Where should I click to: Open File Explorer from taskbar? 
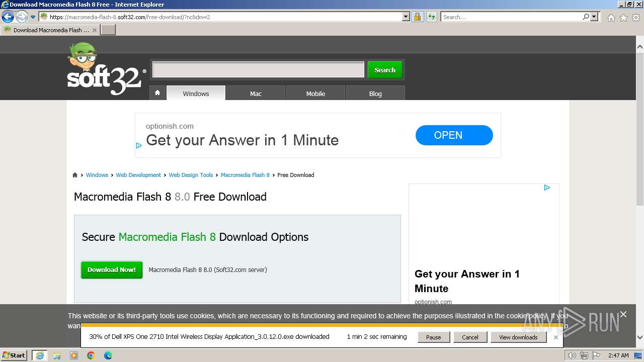pyautogui.click(x=57, y=355)
